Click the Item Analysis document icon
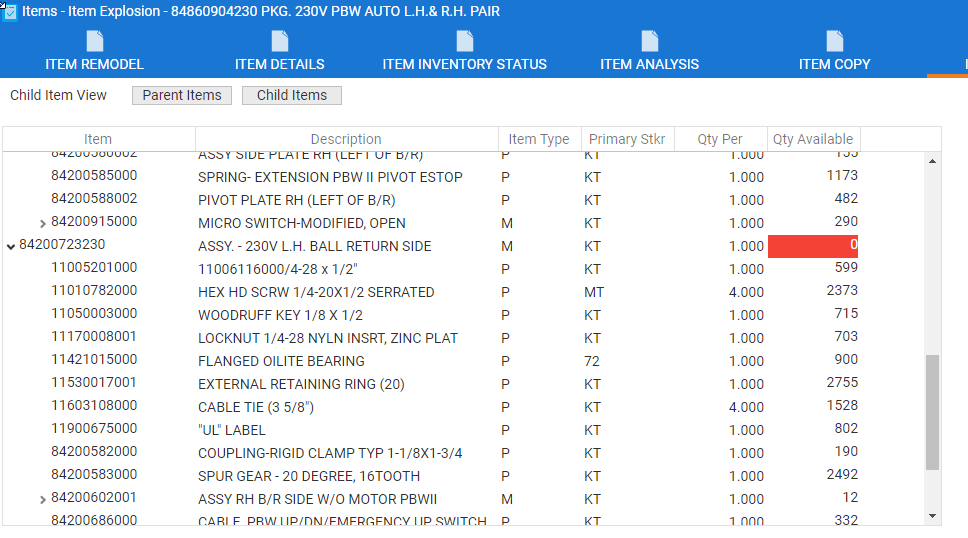Image resolution: width=968 pixels, height=538 pixels. 649,41
